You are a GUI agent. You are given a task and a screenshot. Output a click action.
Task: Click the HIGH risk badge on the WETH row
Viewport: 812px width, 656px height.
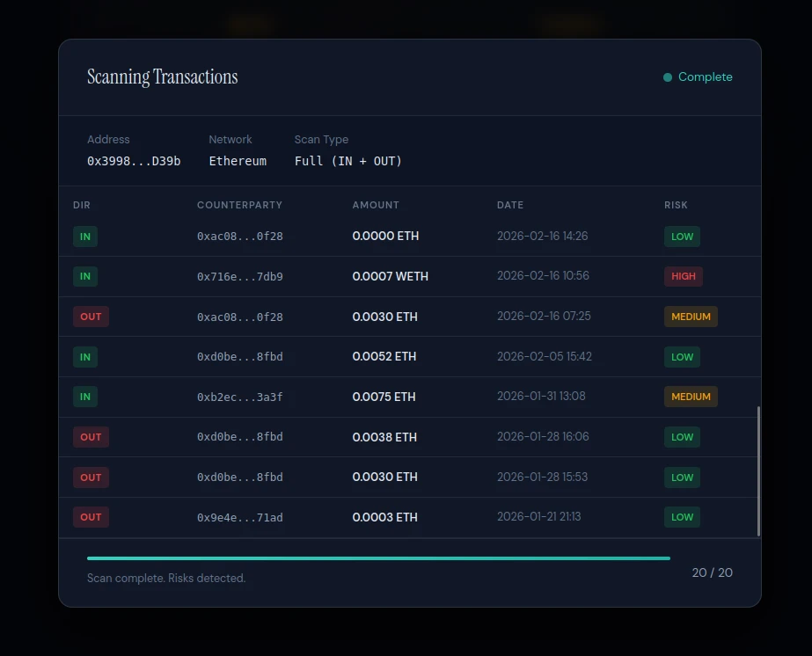[684, 276]
